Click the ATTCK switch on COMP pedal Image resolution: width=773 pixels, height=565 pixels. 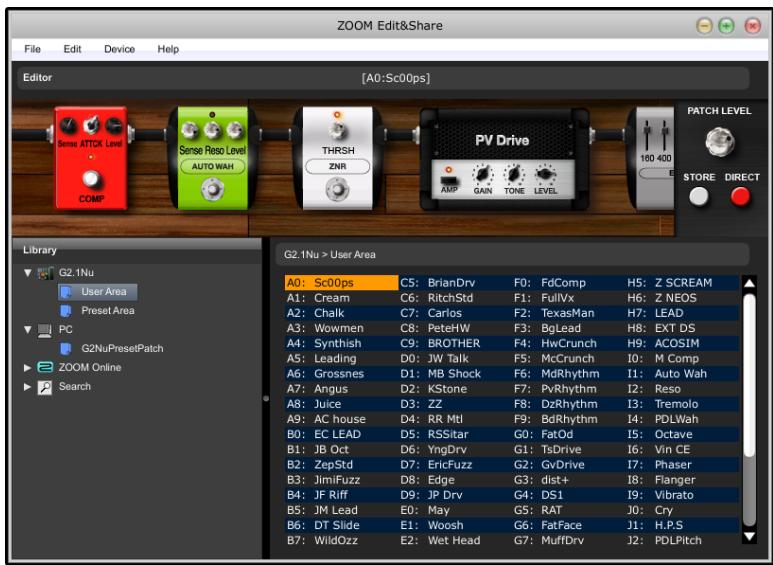(x=91, y=126)
